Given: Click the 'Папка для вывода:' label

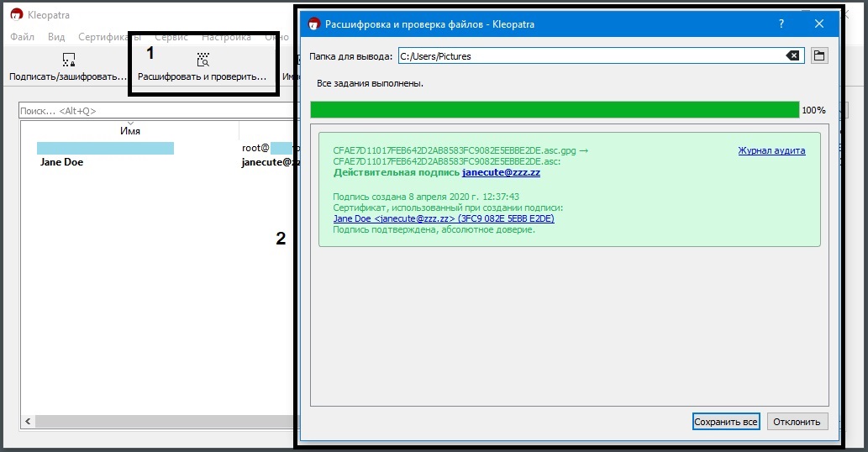Looking at the screenshot, I should point(351,56).
